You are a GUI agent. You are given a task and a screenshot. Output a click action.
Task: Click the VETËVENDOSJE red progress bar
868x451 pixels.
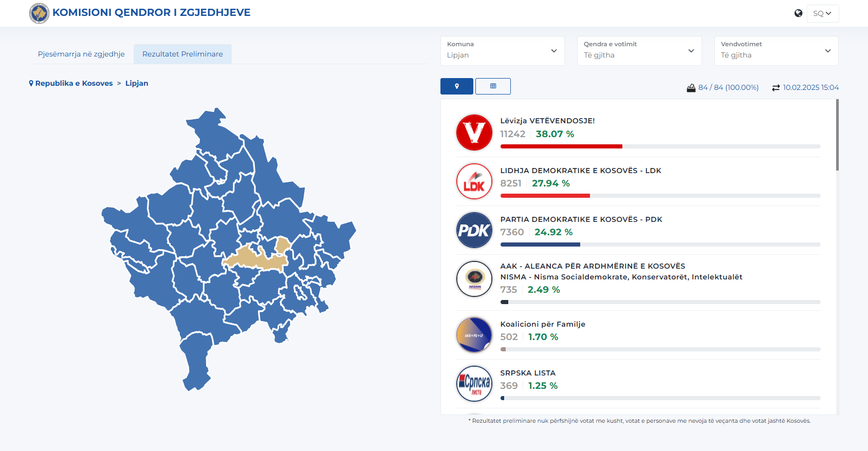[660, 146]
